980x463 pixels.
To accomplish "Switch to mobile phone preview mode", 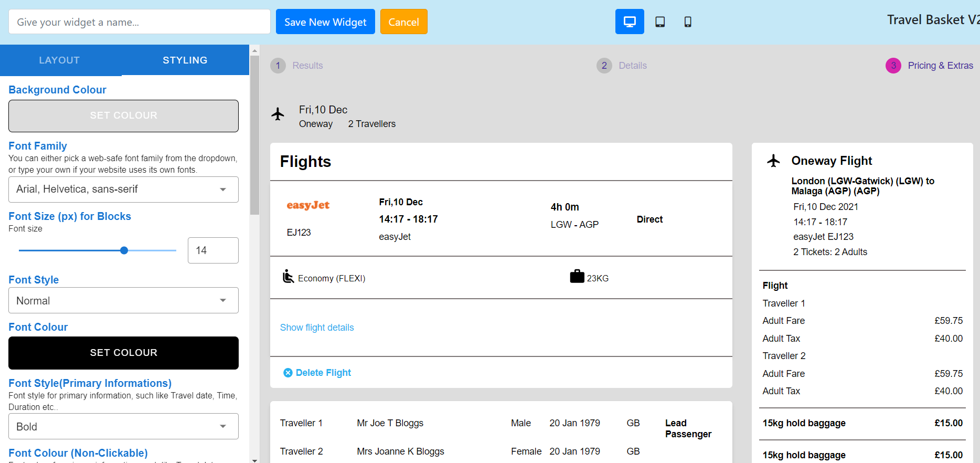I will [688, 22].
